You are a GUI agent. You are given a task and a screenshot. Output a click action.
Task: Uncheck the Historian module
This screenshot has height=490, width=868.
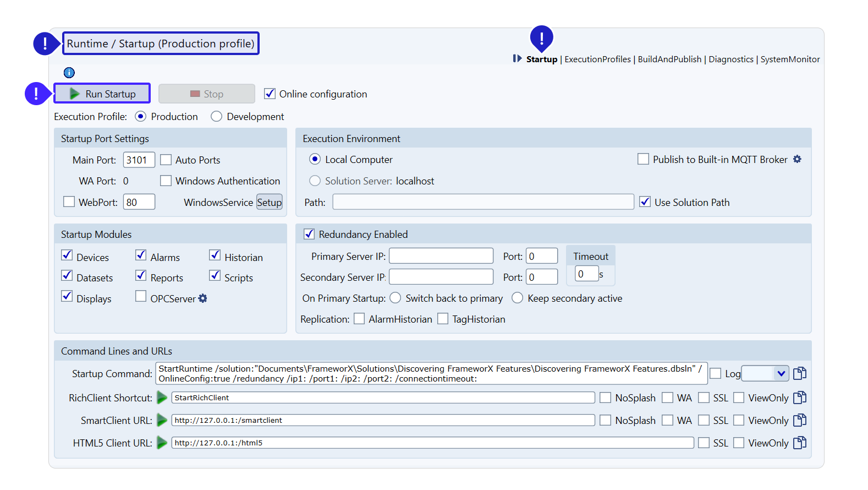tap(215, 255)
